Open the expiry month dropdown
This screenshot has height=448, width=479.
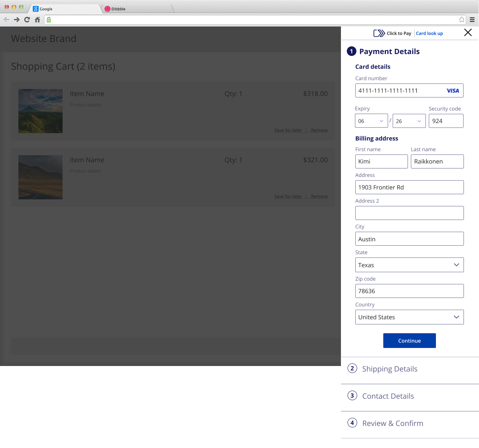pyautogui.click(x=371, y=121)
